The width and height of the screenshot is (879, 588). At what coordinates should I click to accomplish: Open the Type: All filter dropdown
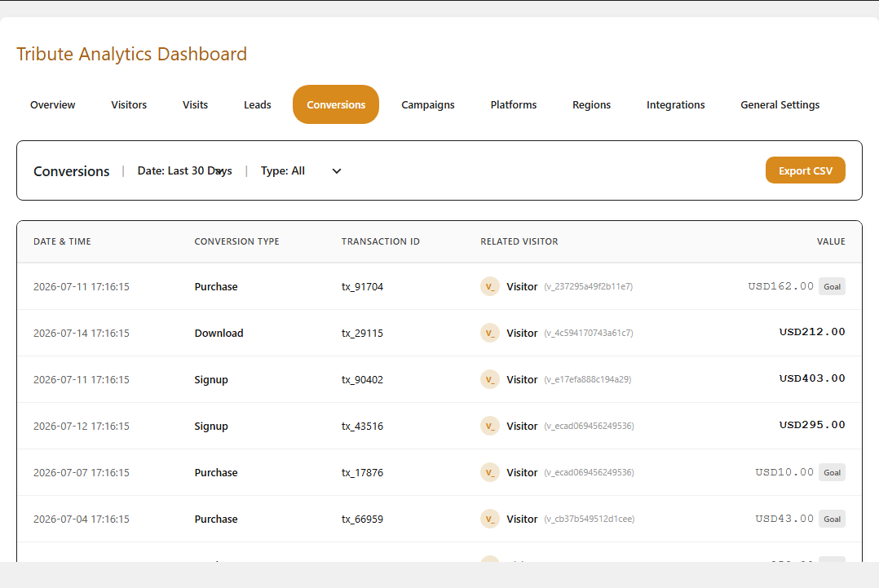(x=301, y=171)
